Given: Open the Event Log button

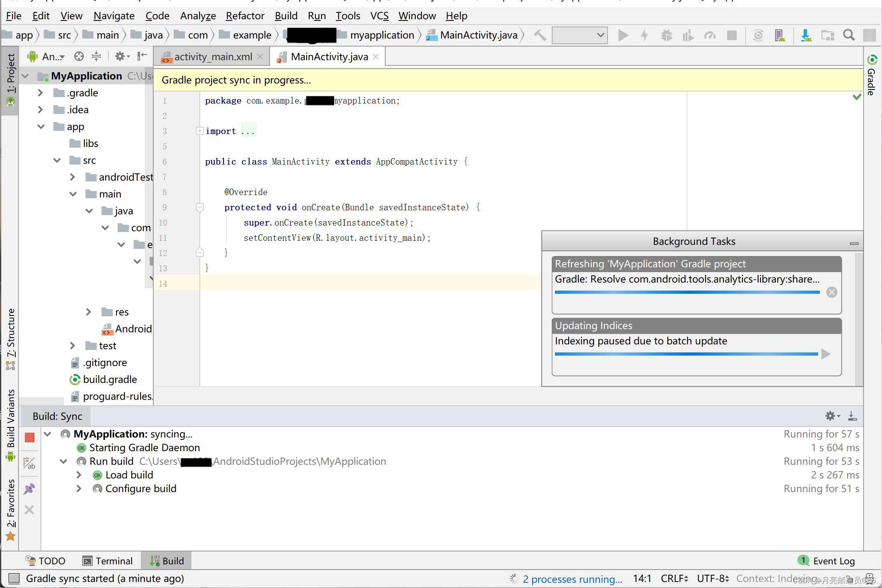Looking at the screenshot, I should click(827, 561).
